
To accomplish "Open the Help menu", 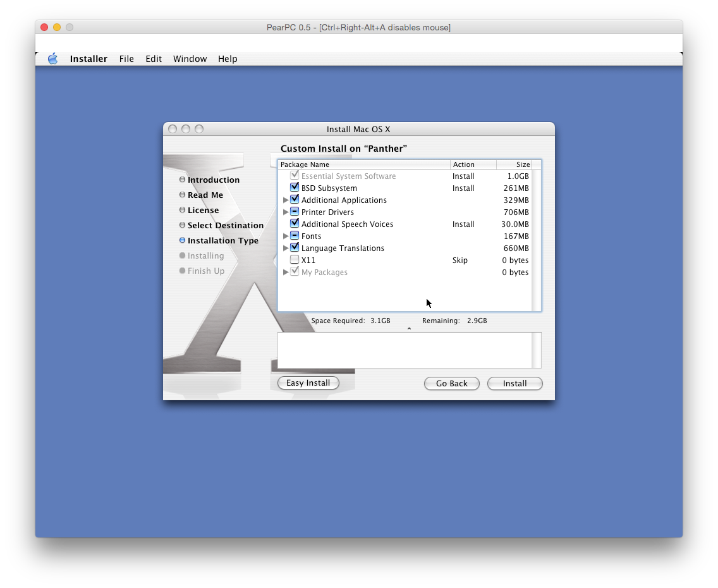I will (228, 59).
